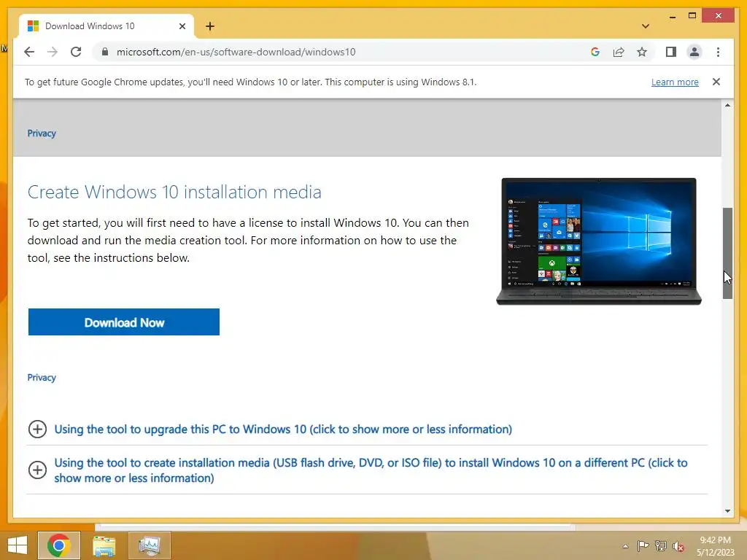
Task: Click the muted volume tray icon
Action: 678,546
